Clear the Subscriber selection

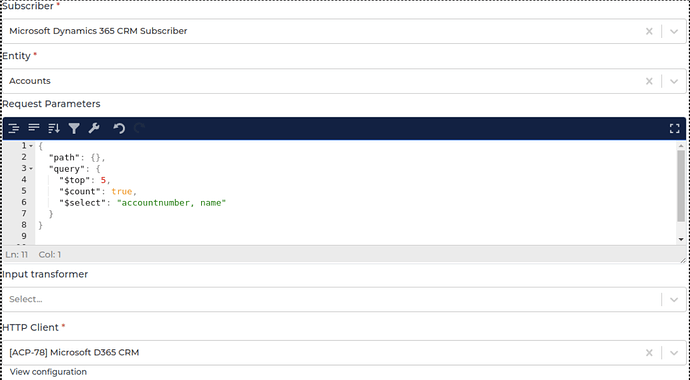tap(649, 31)
